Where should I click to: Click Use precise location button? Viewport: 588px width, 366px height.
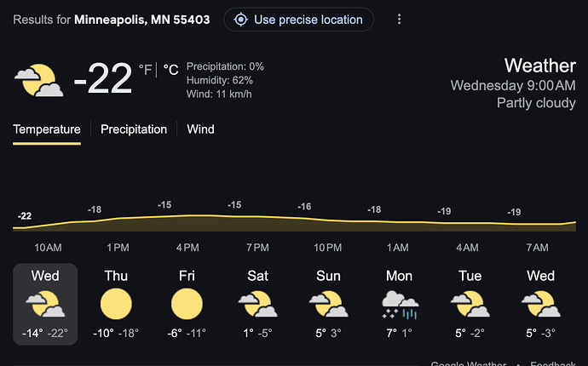299,20
